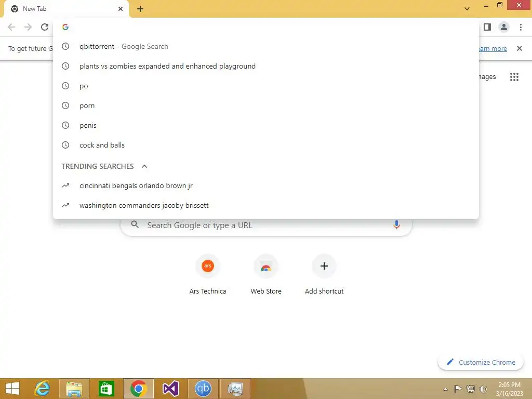This screenshot has width=532, height=399.
Task: Click the New Tab tab title
Action: tap(35, 9)
